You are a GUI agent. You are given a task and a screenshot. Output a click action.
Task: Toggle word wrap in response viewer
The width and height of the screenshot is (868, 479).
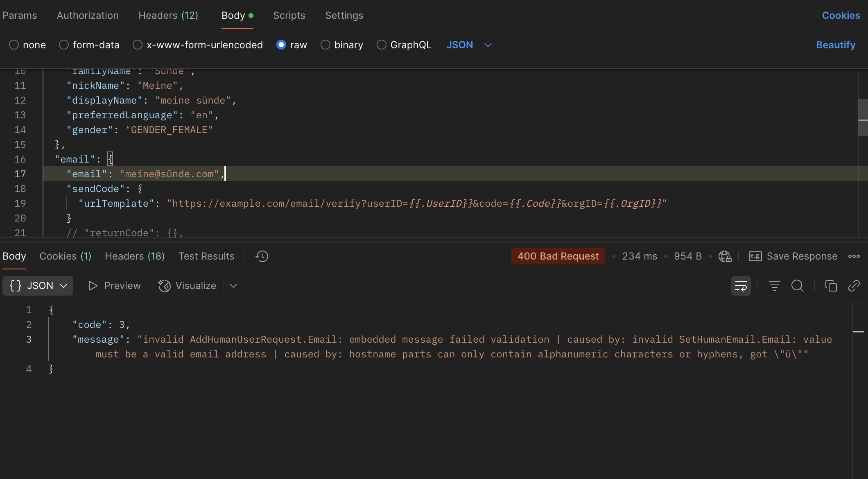coord(741,286)
